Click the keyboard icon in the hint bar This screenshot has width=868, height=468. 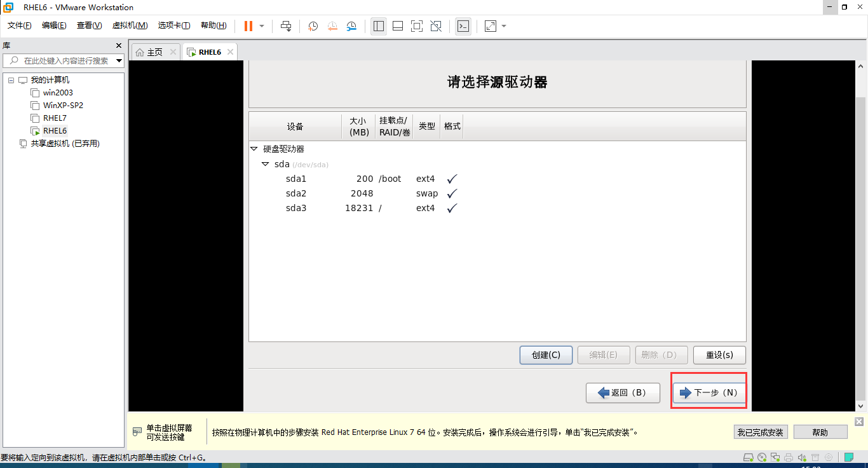click(x=137, y=432)
